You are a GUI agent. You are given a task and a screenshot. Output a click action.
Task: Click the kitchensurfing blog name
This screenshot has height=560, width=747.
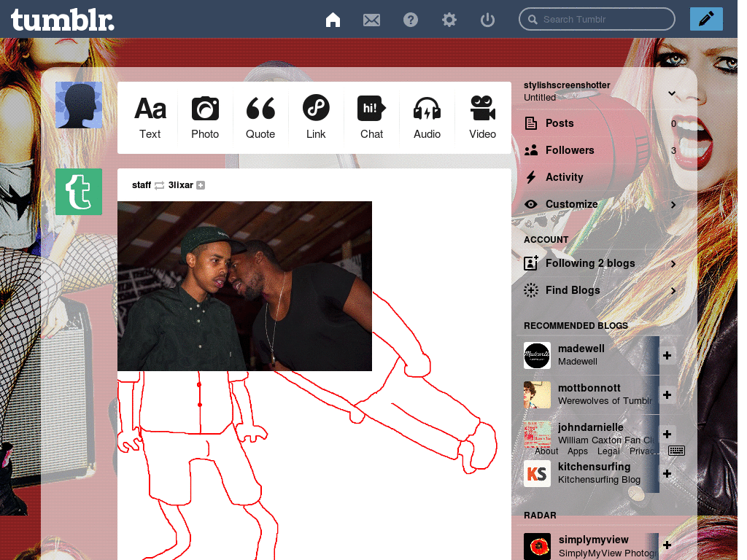point(594,467)
